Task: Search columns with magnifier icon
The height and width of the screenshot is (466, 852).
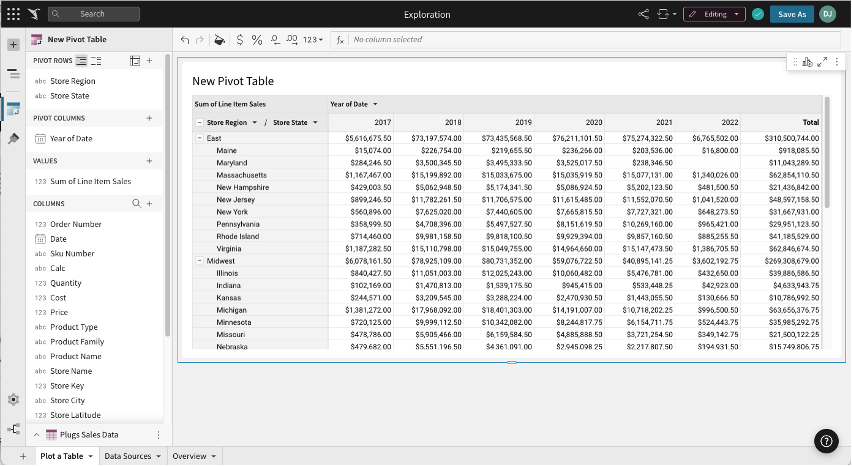Action: tap(137, 203)
